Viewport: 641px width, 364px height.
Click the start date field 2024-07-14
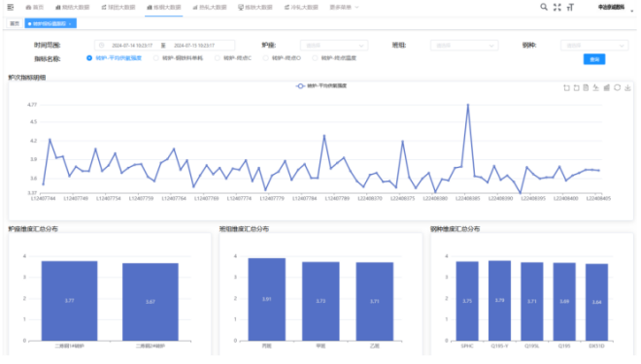tap(132, 46)
